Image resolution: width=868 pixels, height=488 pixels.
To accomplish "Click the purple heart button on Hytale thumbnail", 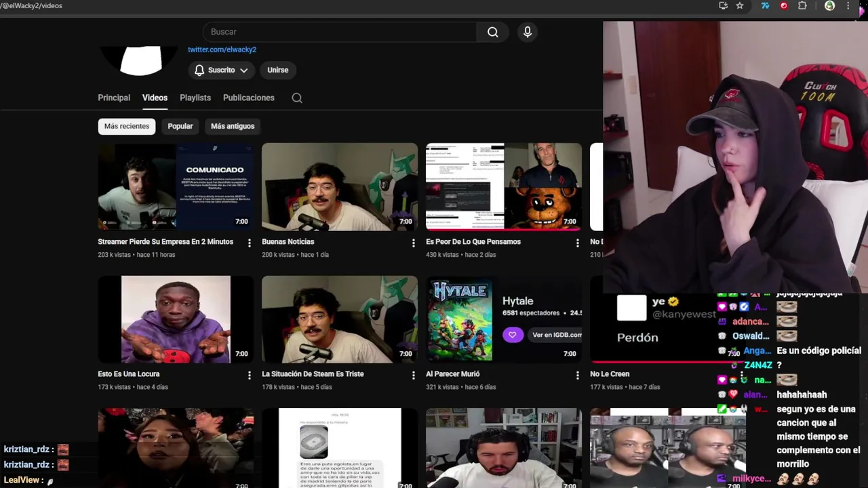I will point(513,335).
